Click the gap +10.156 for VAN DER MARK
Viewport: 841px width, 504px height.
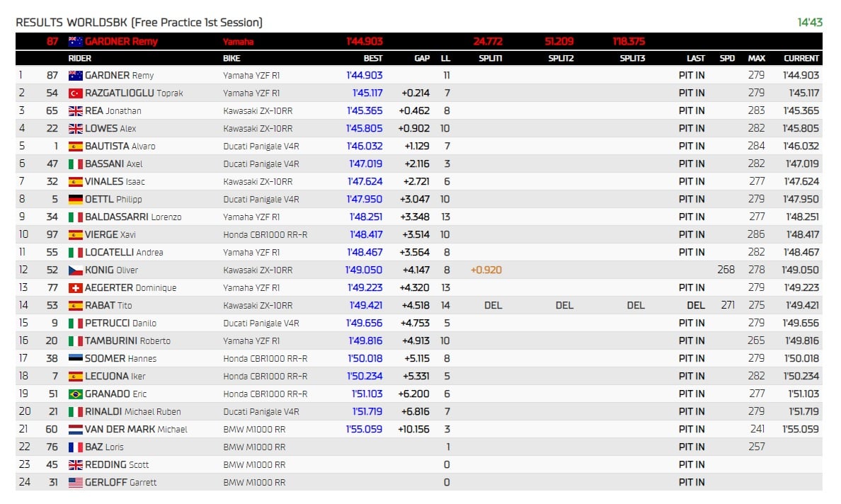pos(413,430)
